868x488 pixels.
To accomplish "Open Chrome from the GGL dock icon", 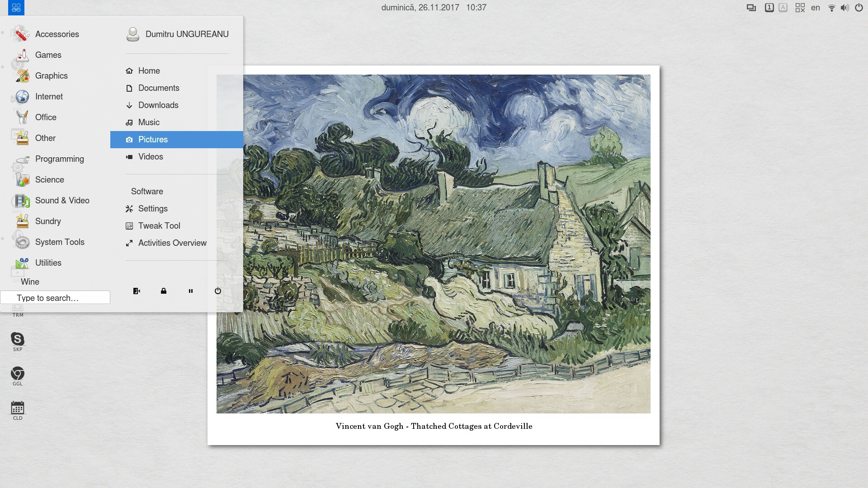I will click(x=18, y=376).
